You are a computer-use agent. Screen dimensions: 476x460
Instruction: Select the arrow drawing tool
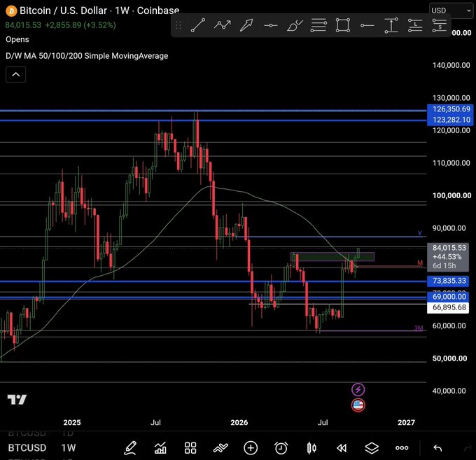pos(246,25)
